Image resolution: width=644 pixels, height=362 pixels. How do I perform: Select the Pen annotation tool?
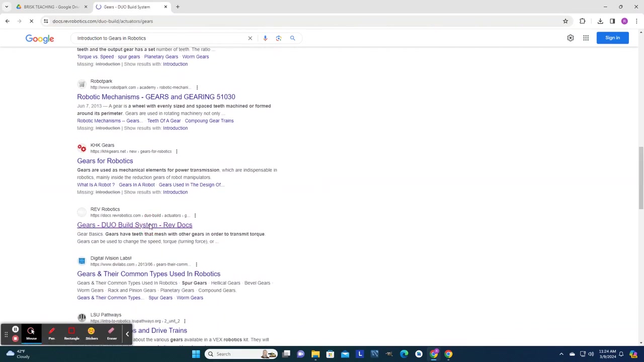click(51, 334)
